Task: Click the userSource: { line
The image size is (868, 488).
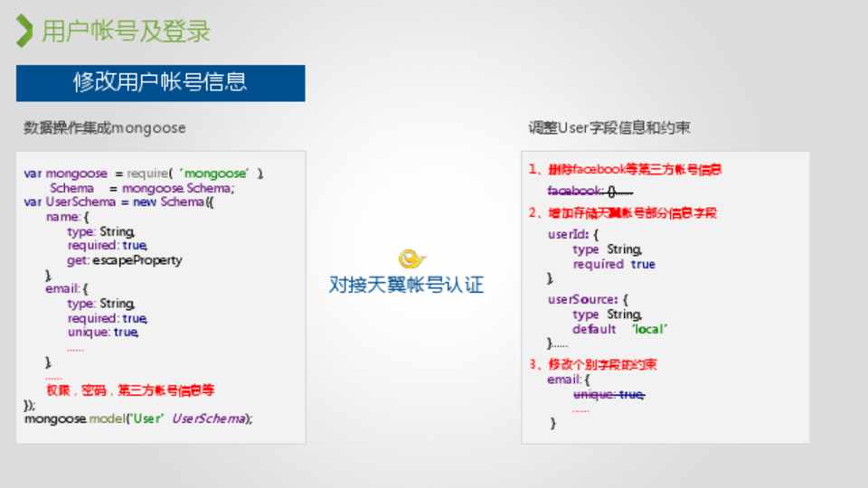Action: pyautogui.click(x=587, y=299)
